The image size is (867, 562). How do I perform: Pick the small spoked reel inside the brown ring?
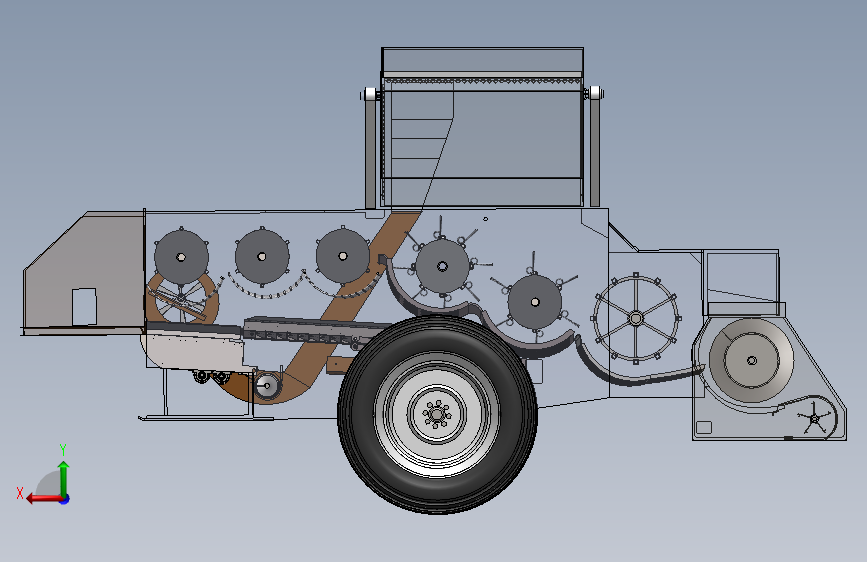[x=181, y=300]
